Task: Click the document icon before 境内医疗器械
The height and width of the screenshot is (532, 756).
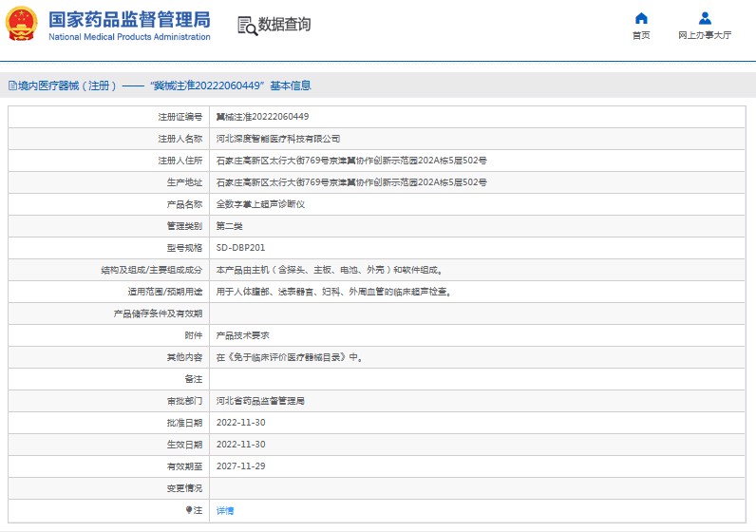Action: 12,85
